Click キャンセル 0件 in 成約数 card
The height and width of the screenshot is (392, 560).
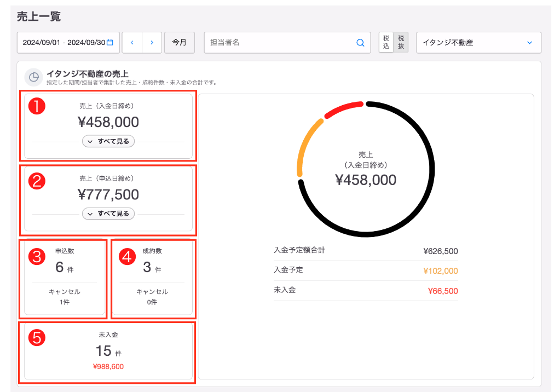click(x=152, y=297)
